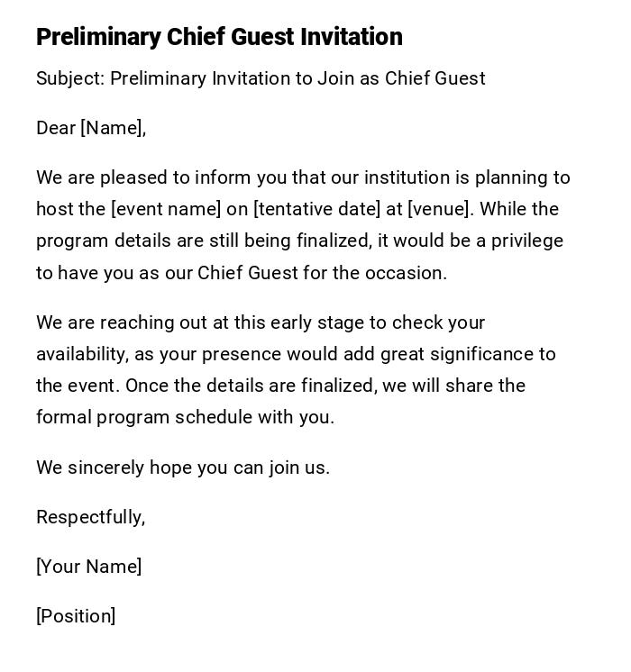
Task: Click 'Chief Guest' in the first paragraph
Action: [x=247, y=273]
